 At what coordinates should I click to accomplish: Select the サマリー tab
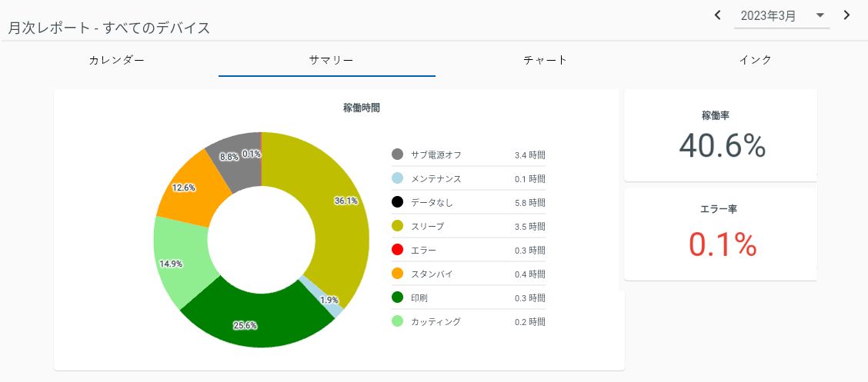click(x=326, y=60)
